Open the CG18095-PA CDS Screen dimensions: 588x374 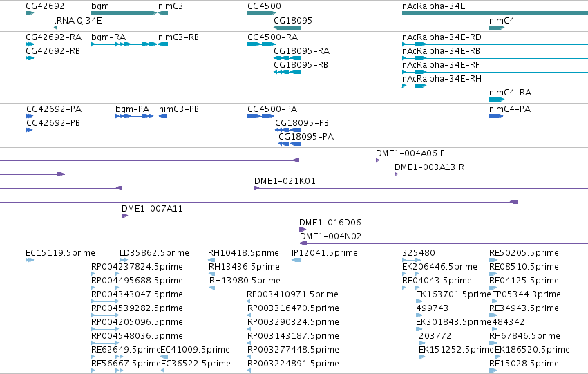(290, 144)
